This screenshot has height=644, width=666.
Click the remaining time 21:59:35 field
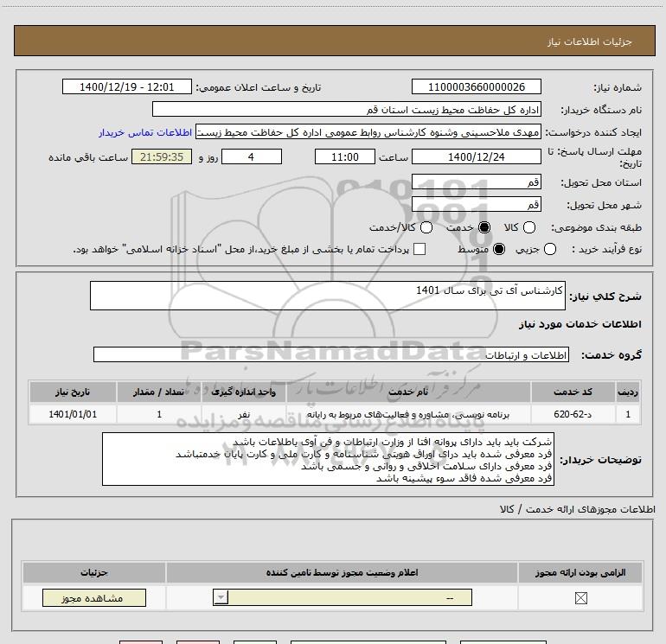(x=162, y=156)
